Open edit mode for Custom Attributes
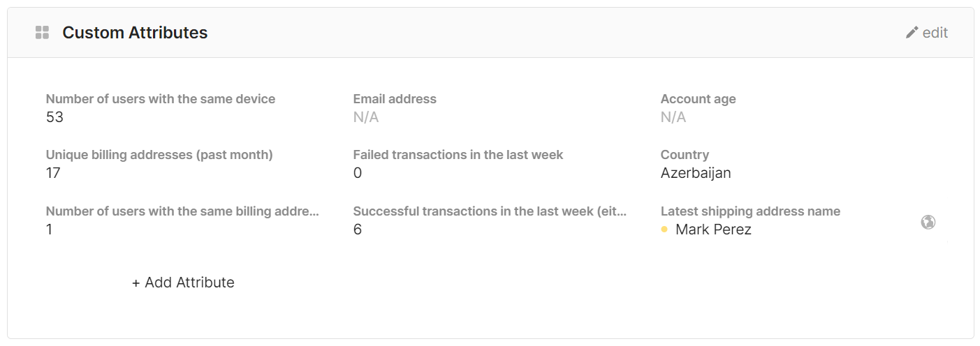The width and height of the screenshot is (980, 346). pos(927,33)
